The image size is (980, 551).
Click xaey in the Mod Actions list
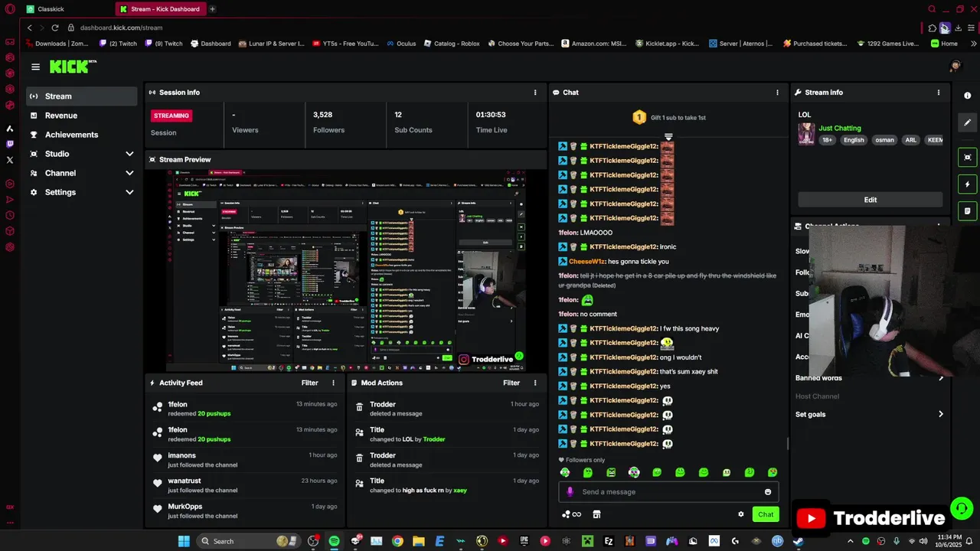pos(460,491)
